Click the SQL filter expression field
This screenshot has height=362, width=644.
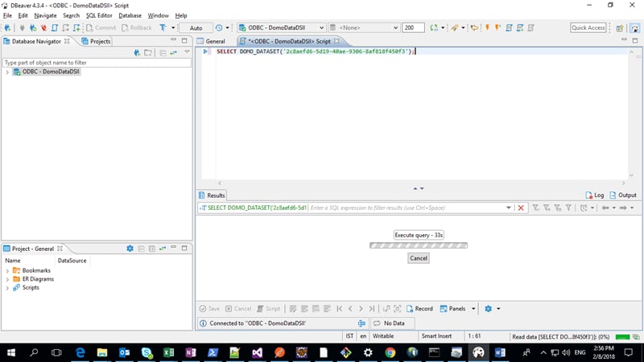407,208
